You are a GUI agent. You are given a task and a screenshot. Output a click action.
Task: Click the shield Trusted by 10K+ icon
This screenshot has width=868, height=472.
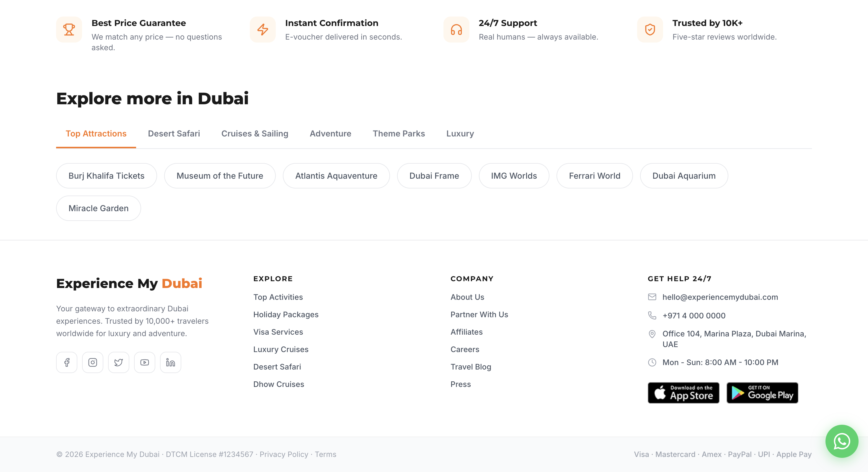tap(650, 30)
